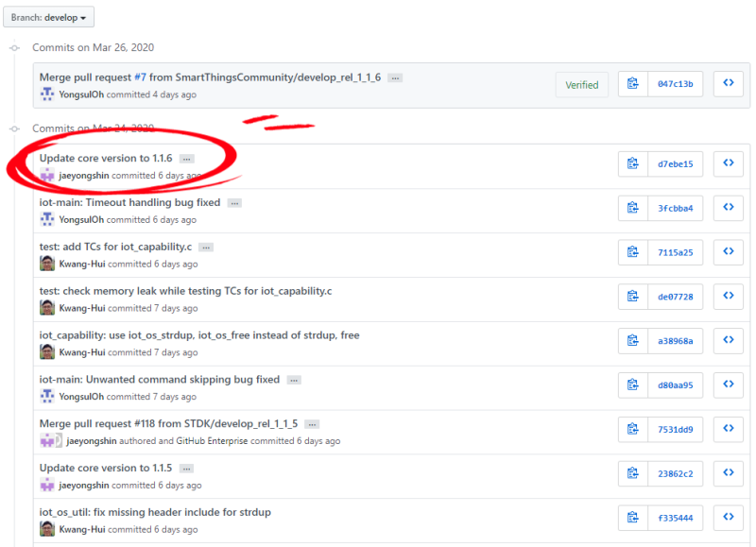Expand description of Timeout handling bug fixed
The image size is (756, 547).
[234, 203]
